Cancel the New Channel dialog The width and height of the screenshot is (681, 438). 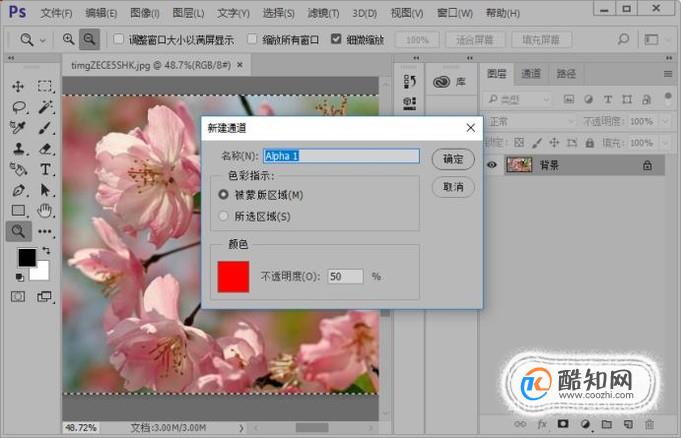[453, 187]
